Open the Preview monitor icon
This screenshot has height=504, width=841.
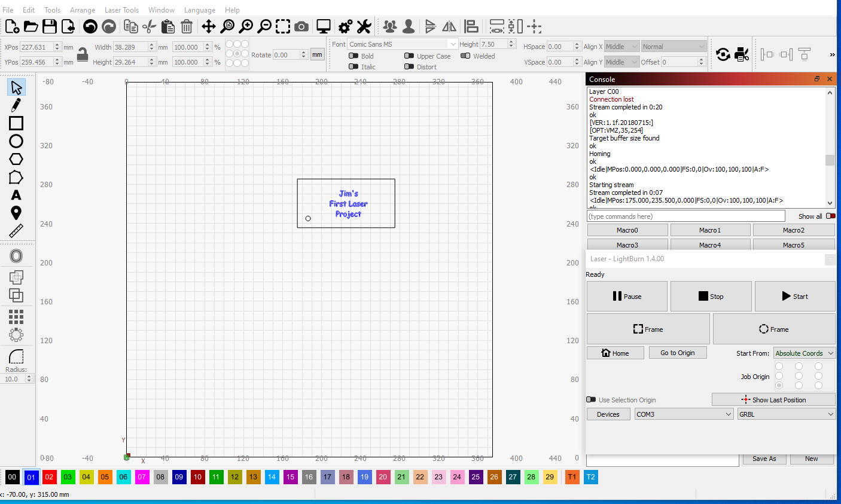pyautogui.click(x=324, y=26)
